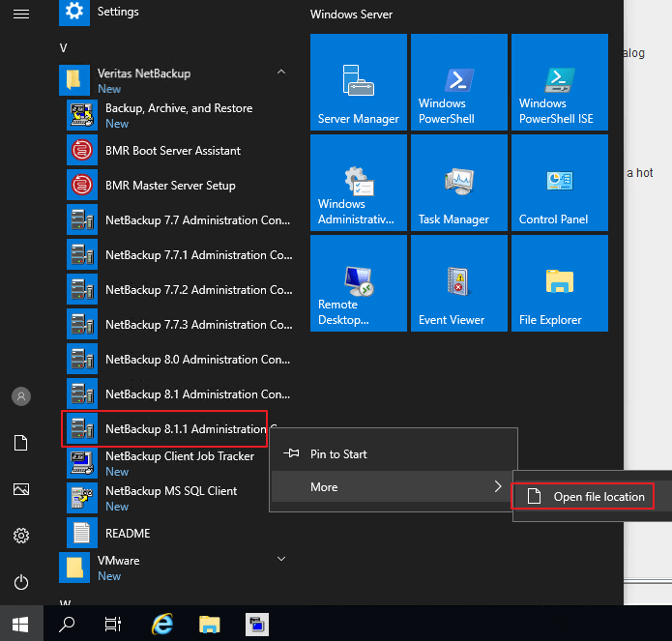Screen dimensions: 672x641
Task: Open the Remote Desktop tile
Action: tap(359, 283)
